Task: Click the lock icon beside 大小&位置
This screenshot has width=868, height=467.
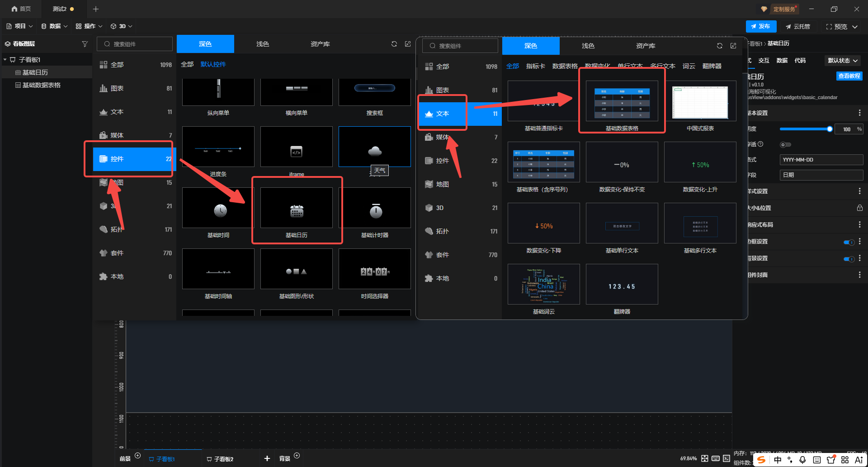Action: [x=859, y=208]
